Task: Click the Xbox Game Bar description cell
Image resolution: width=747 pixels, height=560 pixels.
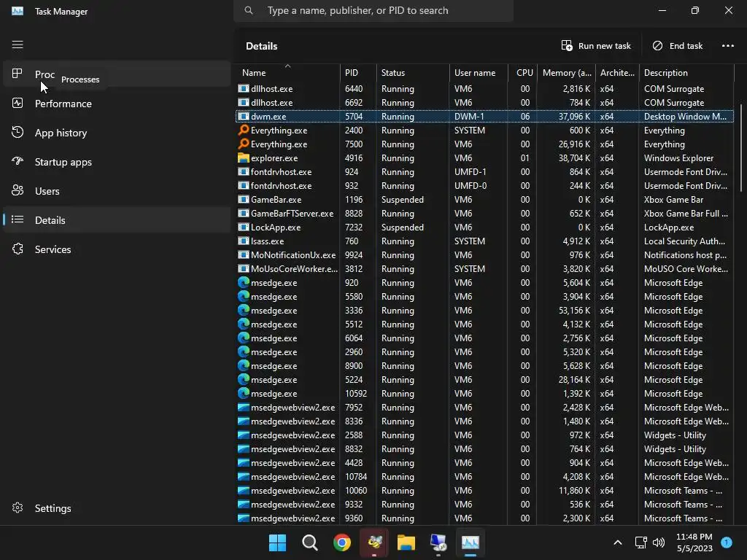Action: (x=673, y=200)
